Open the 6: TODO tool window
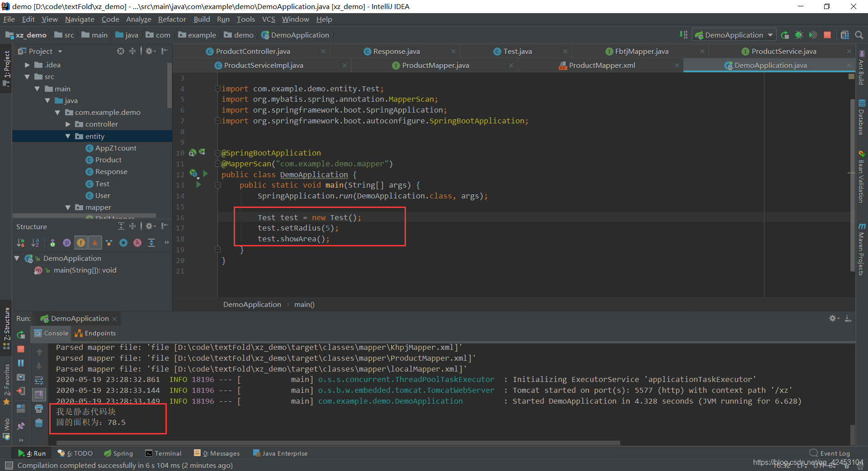Viewport: 868px width, 471px height. coord(75,453)
